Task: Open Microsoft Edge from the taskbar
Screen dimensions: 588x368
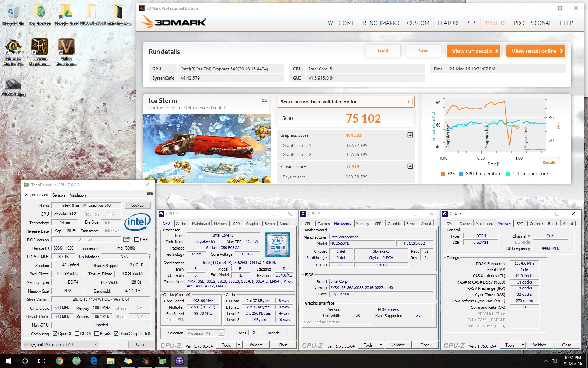Action: [94, 361]
